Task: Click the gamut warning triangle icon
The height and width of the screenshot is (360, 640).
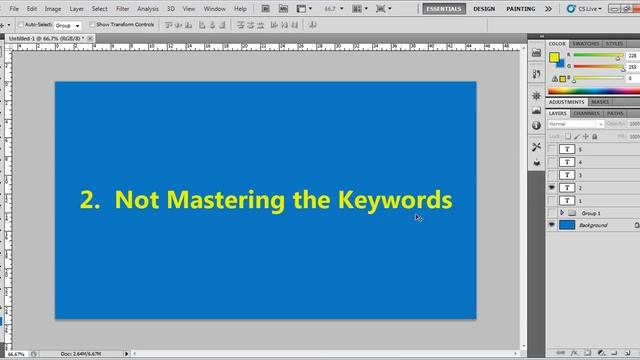Action: pyautogui.click(x=555, y=79)
